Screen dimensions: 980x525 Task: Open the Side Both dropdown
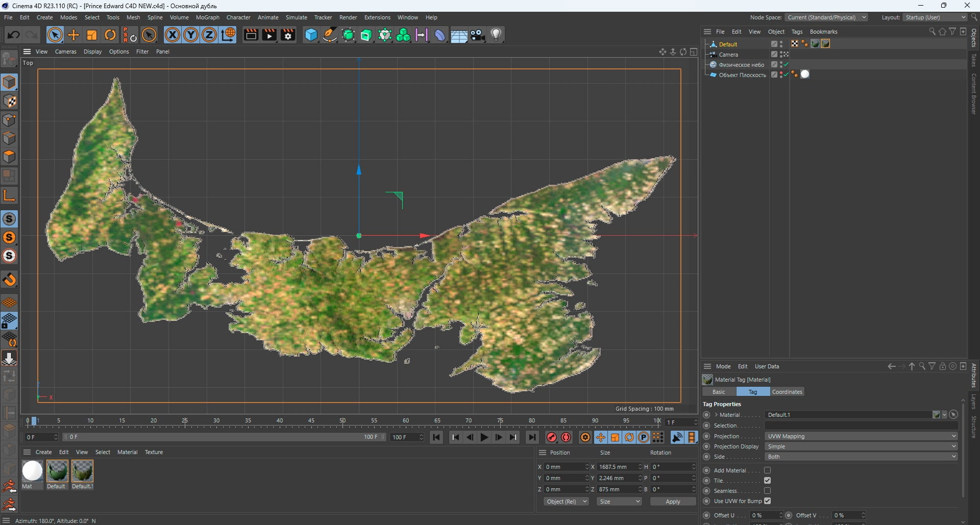coord(861,457)
